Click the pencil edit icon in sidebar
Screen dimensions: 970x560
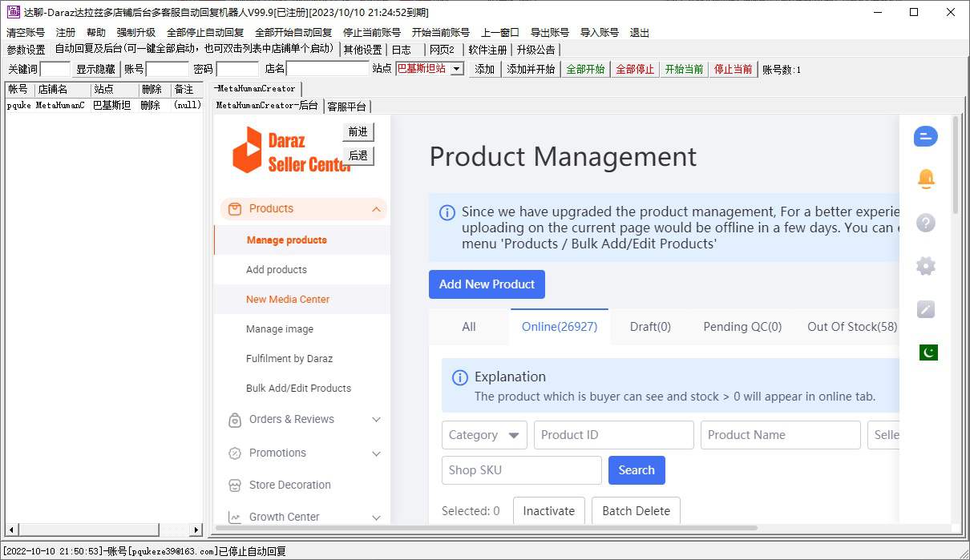[x=925, y=309]
